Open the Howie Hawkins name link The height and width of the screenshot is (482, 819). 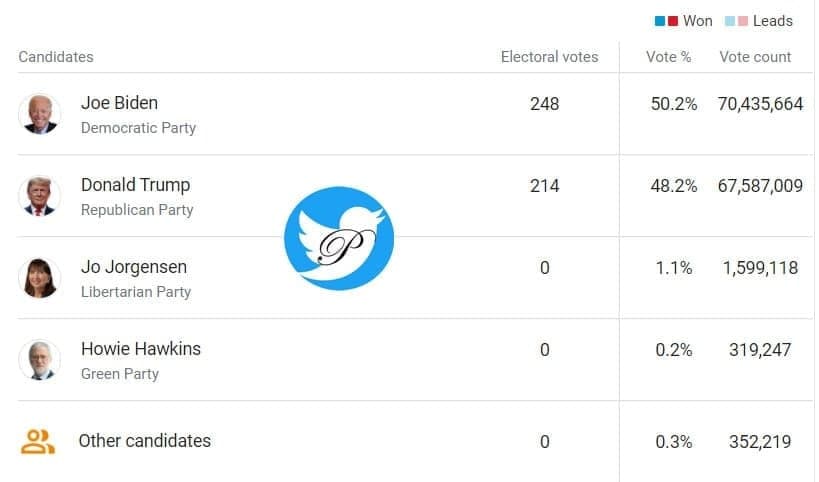click(140, 349)
